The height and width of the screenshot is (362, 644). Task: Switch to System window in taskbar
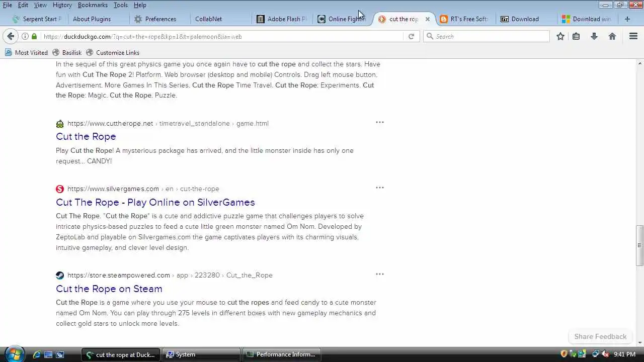click(202, 354)
